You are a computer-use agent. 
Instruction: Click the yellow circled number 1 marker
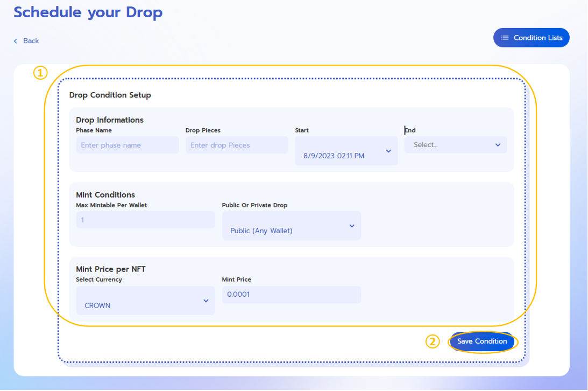[x=40, y=73]
